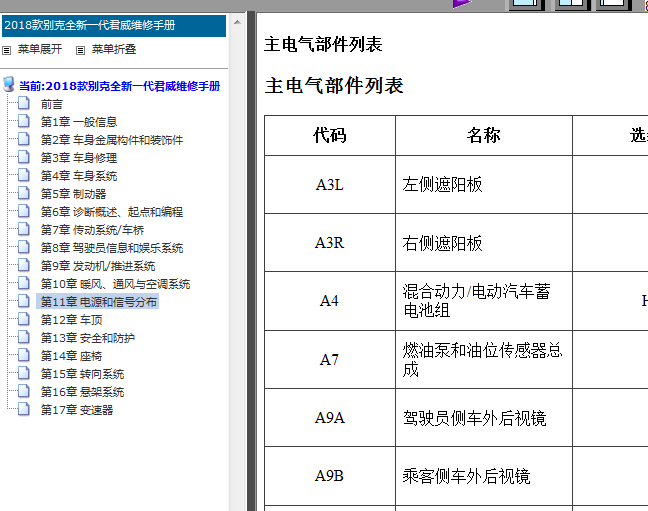Image resolution: width=648 pixels, height=511 pixels.
Task: Click the computer icon beside the root manual node
Action: (x=9, y=84)
